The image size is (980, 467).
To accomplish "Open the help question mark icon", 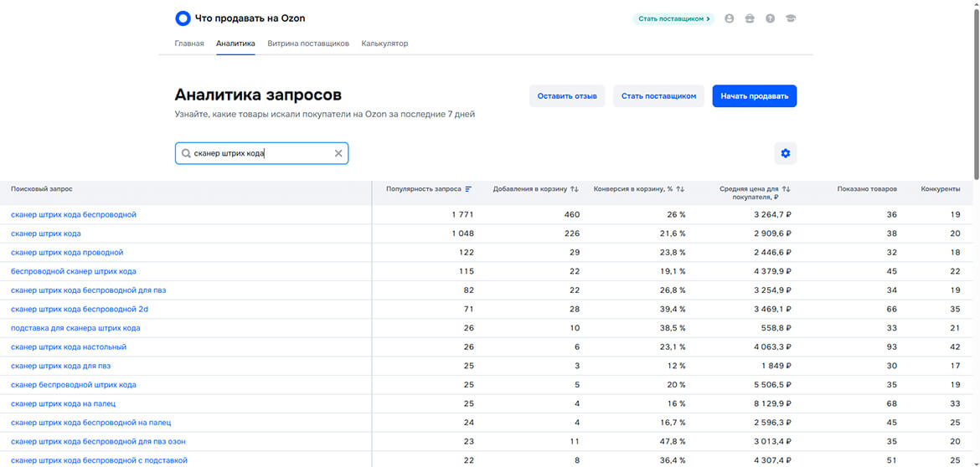I will tap(770, 18).
